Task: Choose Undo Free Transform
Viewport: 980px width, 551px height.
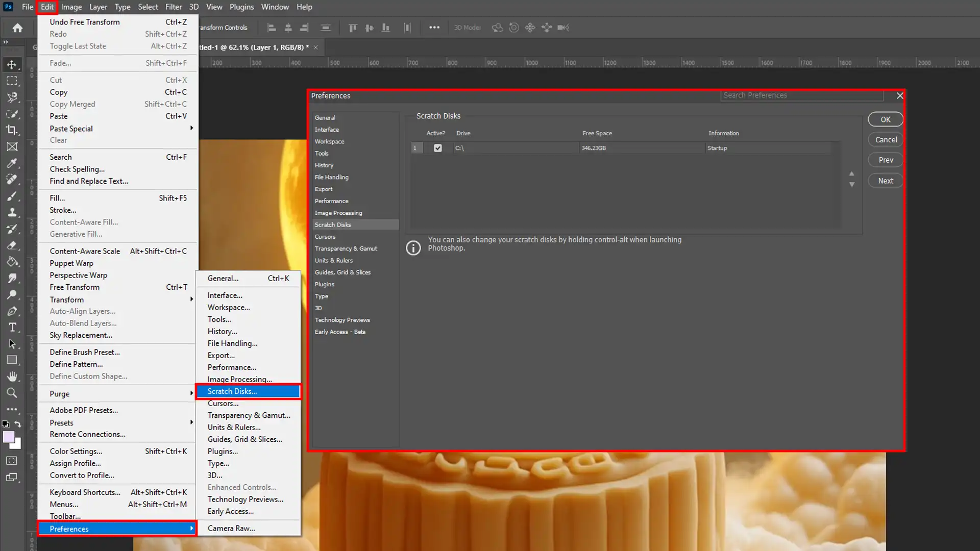Action: point(118,22)
